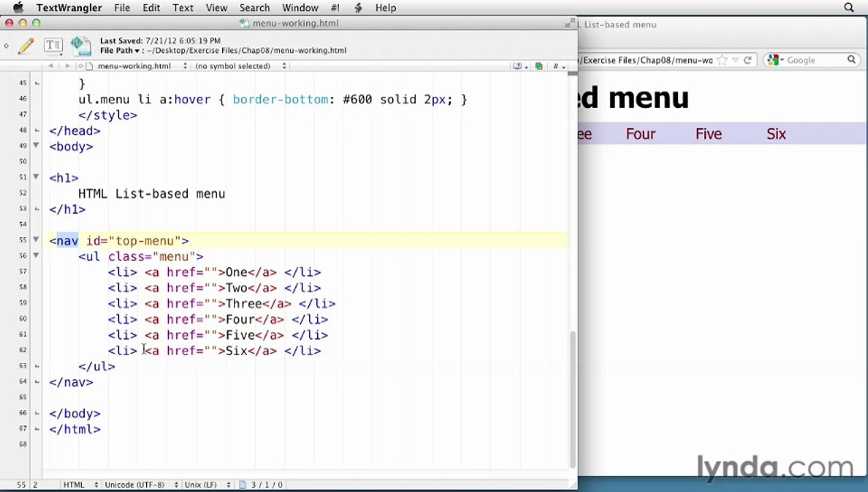Collapse the head fold at line 48
This screenshot has height=492, width=868.
(x=36, y=131)
